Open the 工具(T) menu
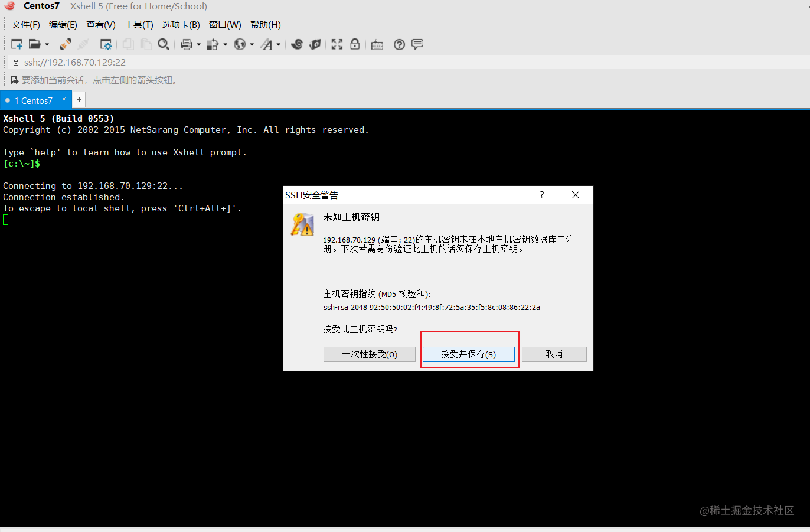 (139, 24)
